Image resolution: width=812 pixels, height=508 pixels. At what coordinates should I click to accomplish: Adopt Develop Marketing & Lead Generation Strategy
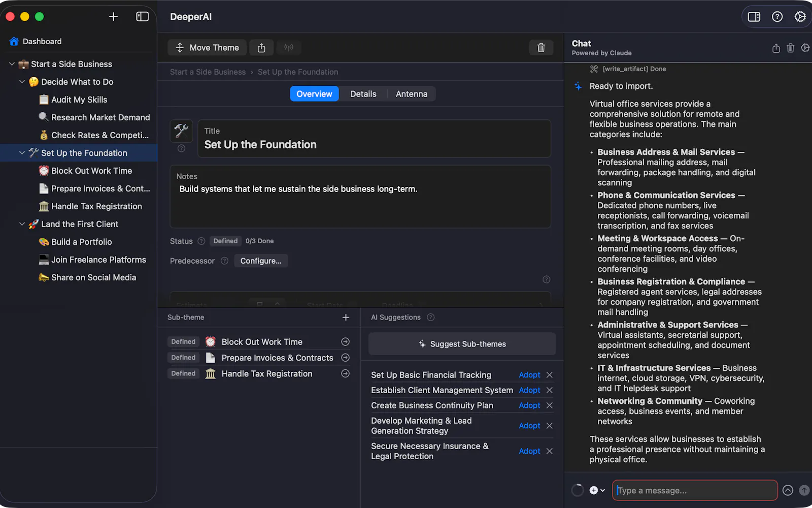pos(529,426)
